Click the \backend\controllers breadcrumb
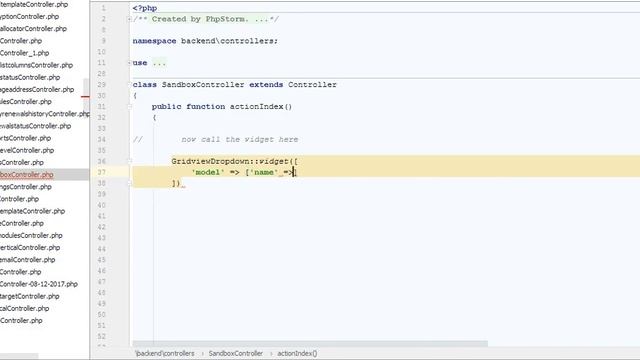Image resolution: width=640 pixels, height=360 pixels. pyautogui.click(x=165, y=353)
